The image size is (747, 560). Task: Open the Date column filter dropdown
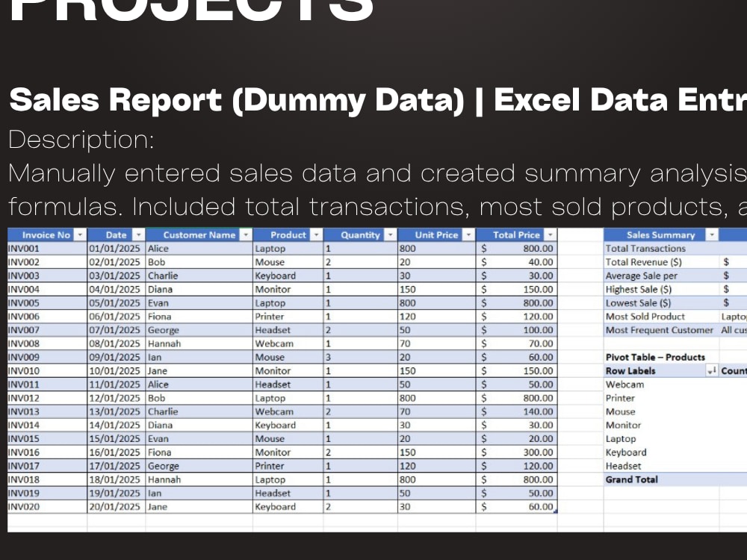pyautogui.click(x=138, y=234)
